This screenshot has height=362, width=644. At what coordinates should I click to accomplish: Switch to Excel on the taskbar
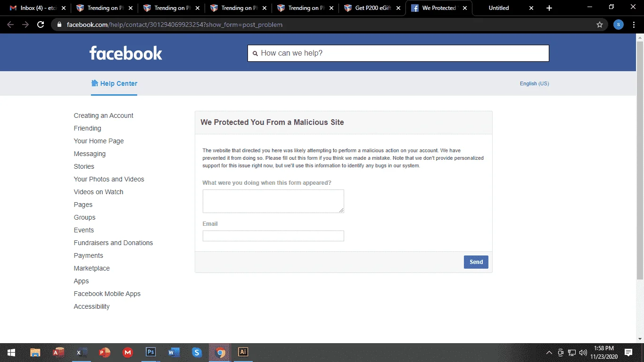click(x=82, y=352)
